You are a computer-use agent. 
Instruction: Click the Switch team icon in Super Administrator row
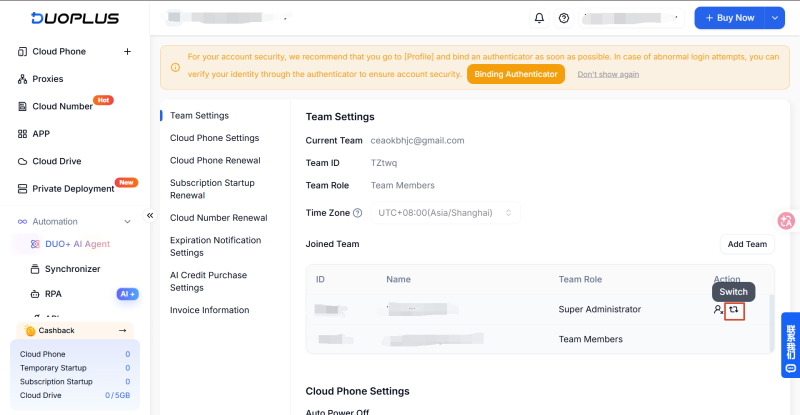[x=734, y=310]
